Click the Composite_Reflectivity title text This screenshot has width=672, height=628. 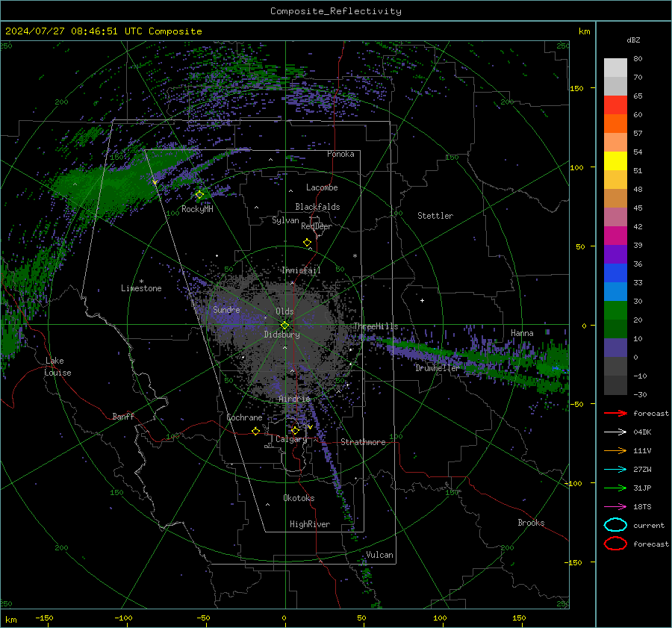point(335,11)
